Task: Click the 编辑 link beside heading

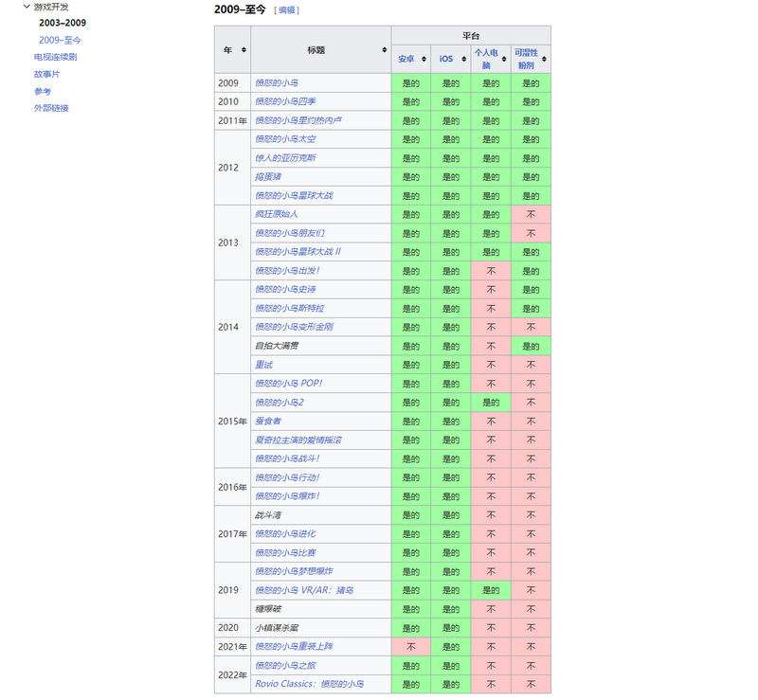Action: point(287,10)
